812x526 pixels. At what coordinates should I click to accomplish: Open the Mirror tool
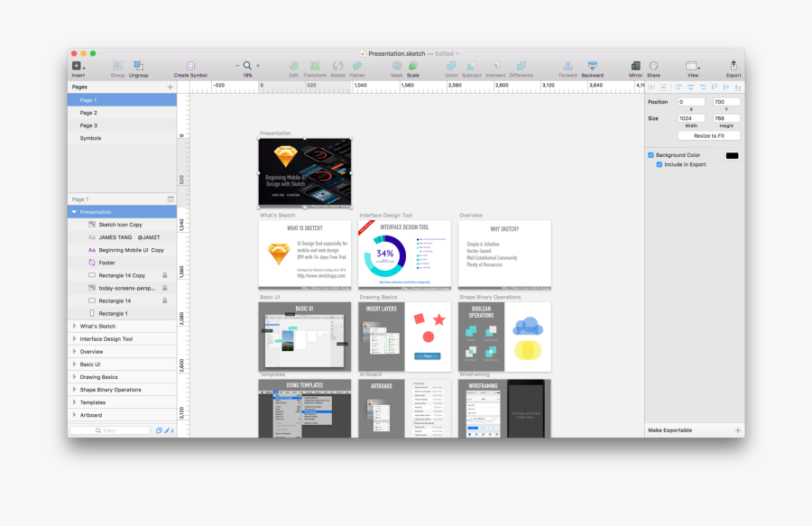coord(635,66)
